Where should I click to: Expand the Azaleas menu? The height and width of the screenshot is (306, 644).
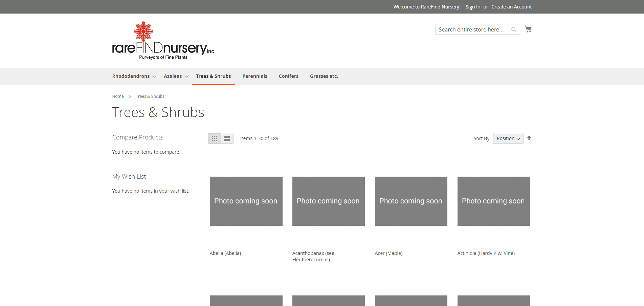(x=176, y=76)
